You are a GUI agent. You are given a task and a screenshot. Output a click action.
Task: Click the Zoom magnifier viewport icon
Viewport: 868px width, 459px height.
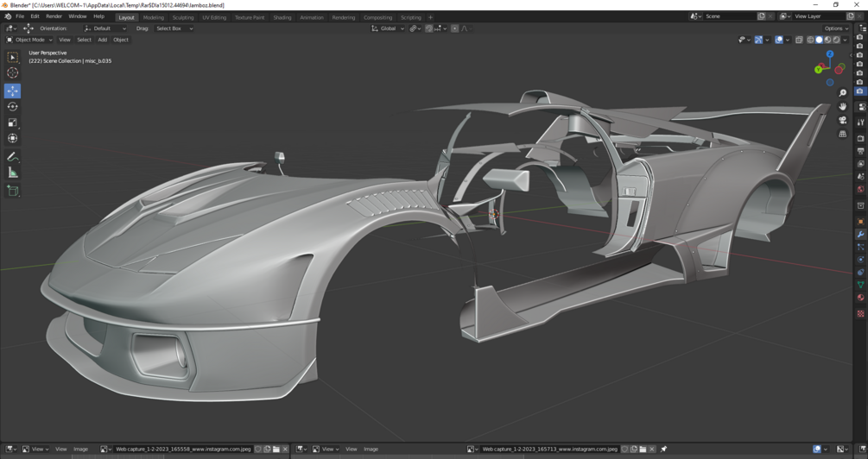click(843, 93)
